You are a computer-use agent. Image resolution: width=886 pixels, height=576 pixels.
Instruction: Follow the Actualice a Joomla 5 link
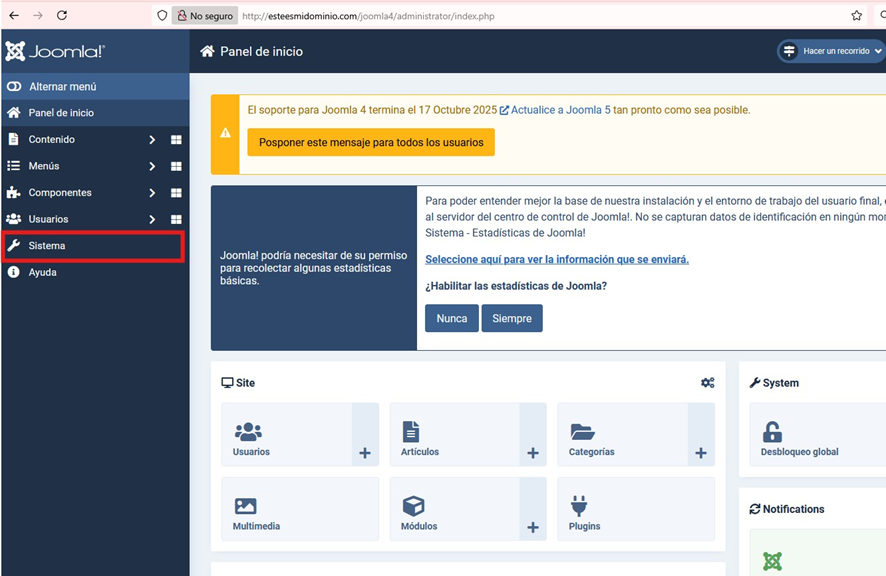click(555, 110)
